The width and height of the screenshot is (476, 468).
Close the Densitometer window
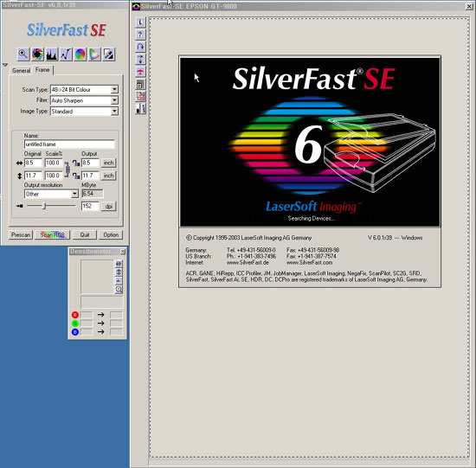coord(123,252)
